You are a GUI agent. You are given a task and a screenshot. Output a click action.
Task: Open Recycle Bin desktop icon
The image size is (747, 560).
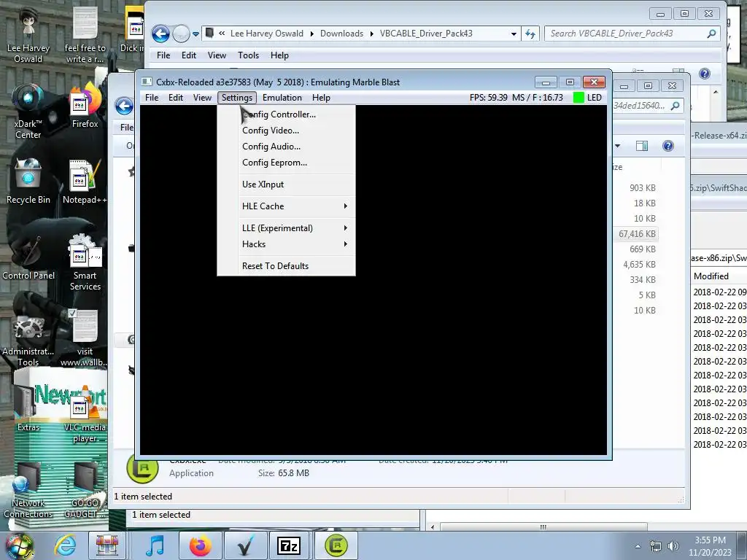28,182
